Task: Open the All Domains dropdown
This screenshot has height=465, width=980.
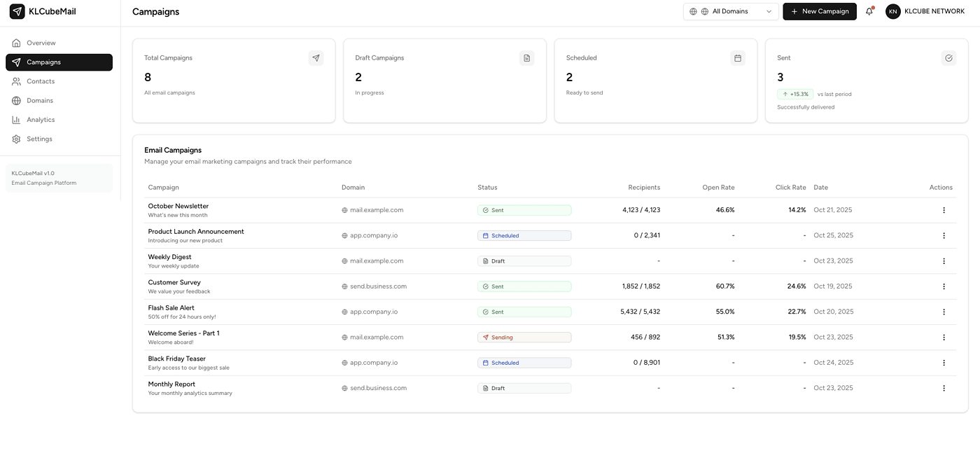Action: (x=731, y=11)
